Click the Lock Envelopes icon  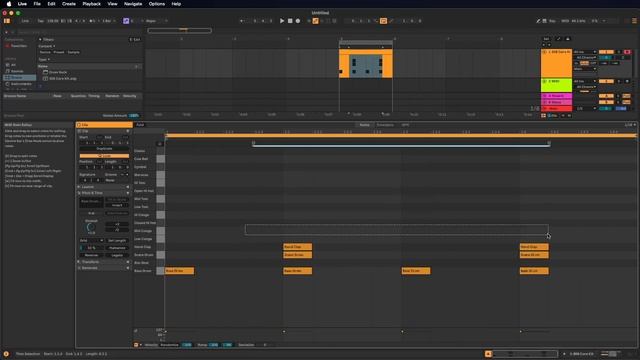pyautogui.click(x=567, y=39)
